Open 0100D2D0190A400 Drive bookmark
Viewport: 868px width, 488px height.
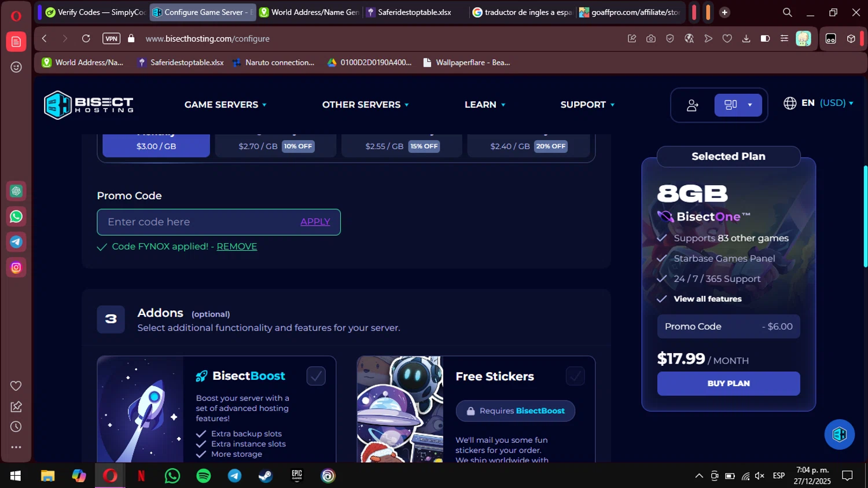tap(369, 63)
